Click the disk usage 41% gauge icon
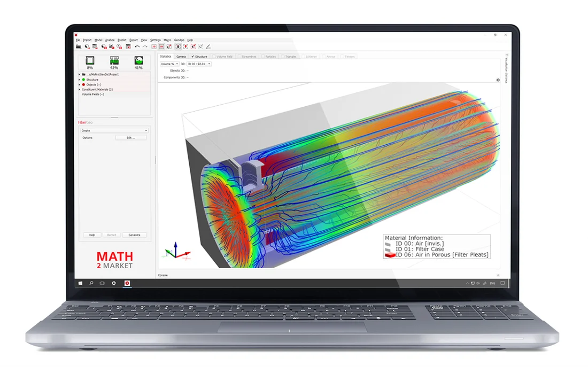 coord(139,60)
